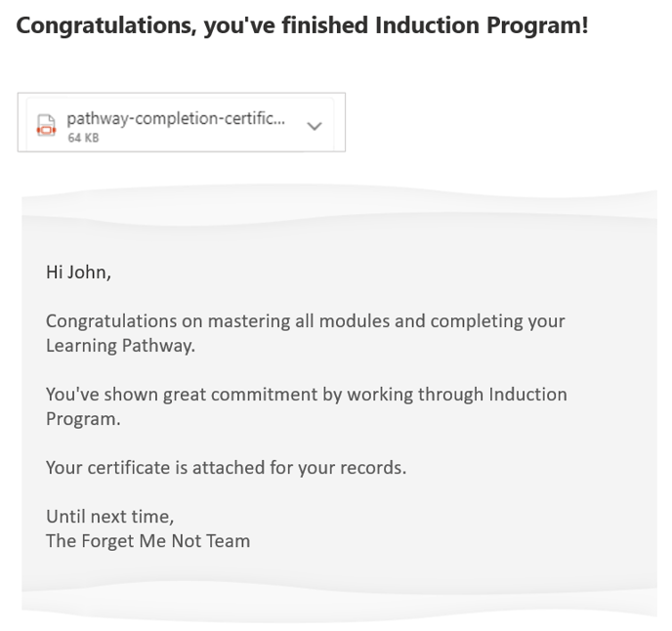Click "Your certificate is attached for your records."
Viewport: 672px width, 631px height.
[226, 468]
